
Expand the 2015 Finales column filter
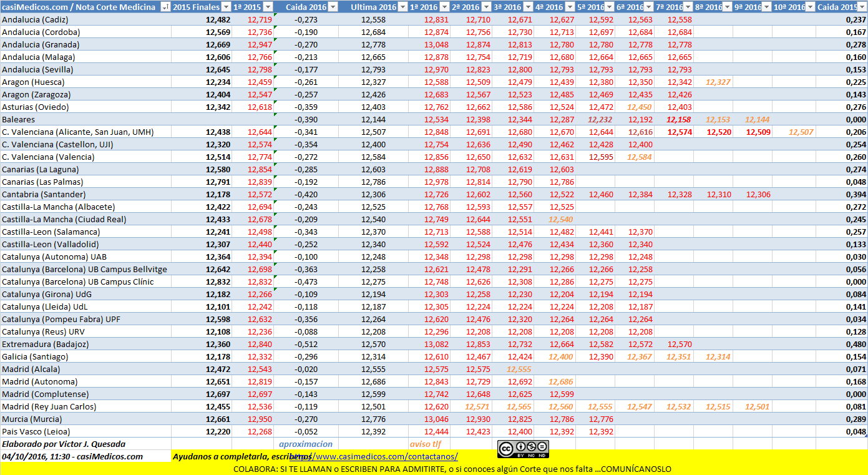[226, 7]
